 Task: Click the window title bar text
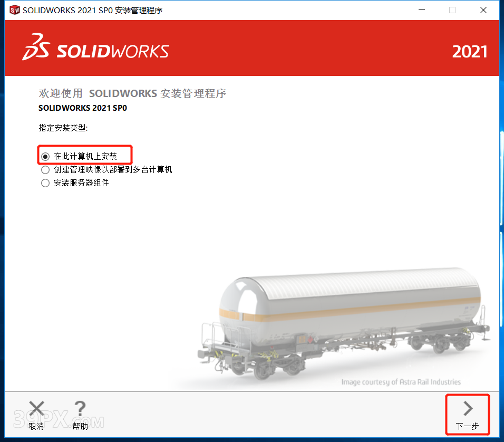click(x=93, y=11)
